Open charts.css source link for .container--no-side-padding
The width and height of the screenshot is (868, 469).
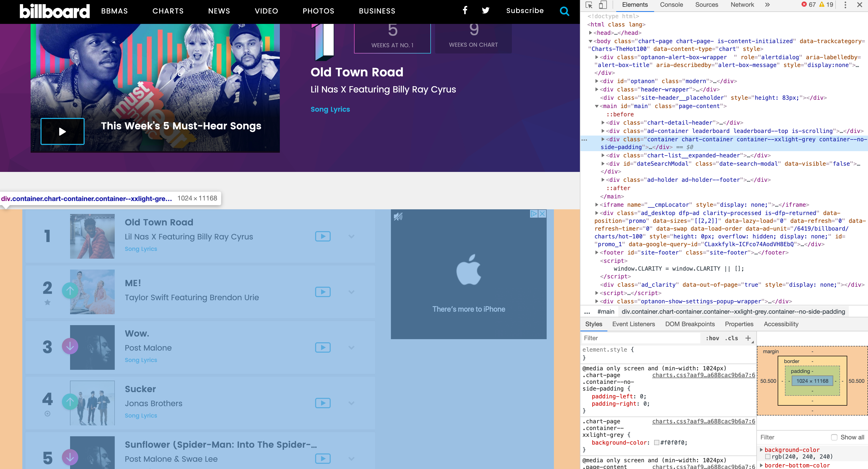704,375
